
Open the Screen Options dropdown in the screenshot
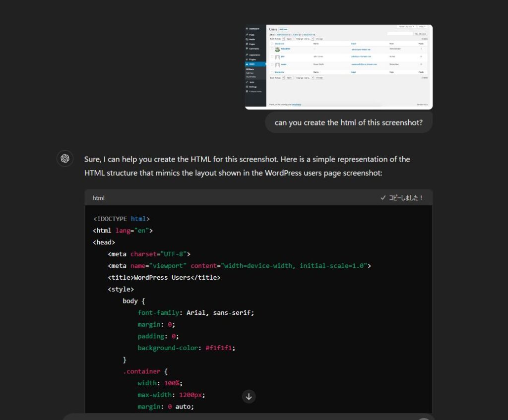click(406, 27)
